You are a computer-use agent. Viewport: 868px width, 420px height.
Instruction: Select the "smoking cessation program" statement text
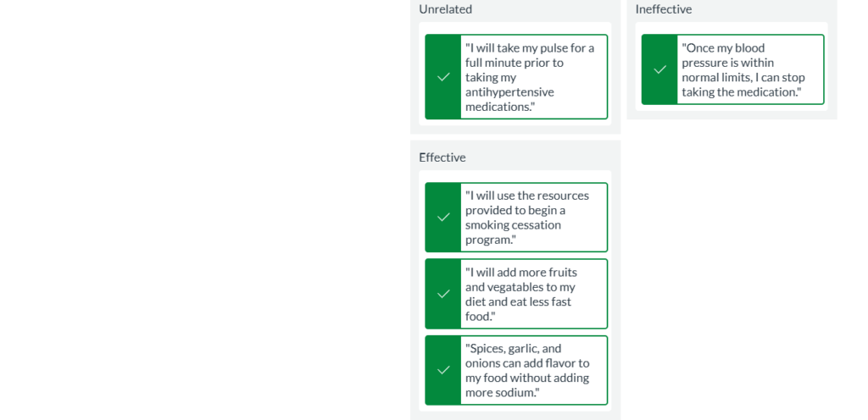tap(527, 218)
